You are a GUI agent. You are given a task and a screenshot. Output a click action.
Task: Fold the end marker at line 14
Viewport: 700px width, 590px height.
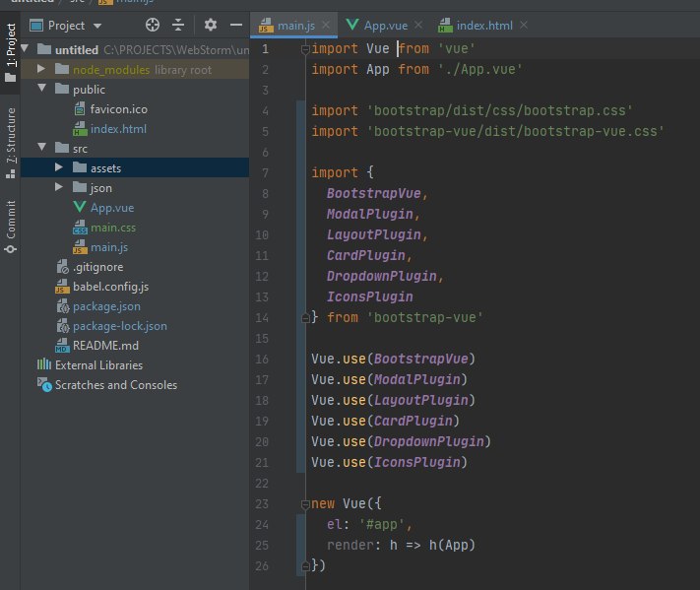tap(305, 318)
